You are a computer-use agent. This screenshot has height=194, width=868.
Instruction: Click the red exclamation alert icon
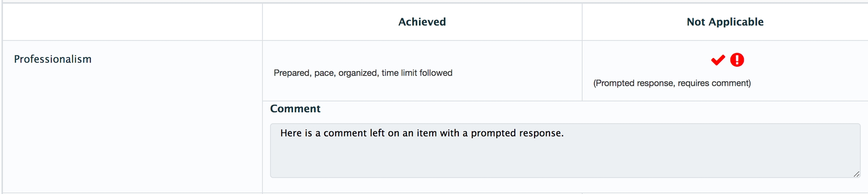pos(737,60)
